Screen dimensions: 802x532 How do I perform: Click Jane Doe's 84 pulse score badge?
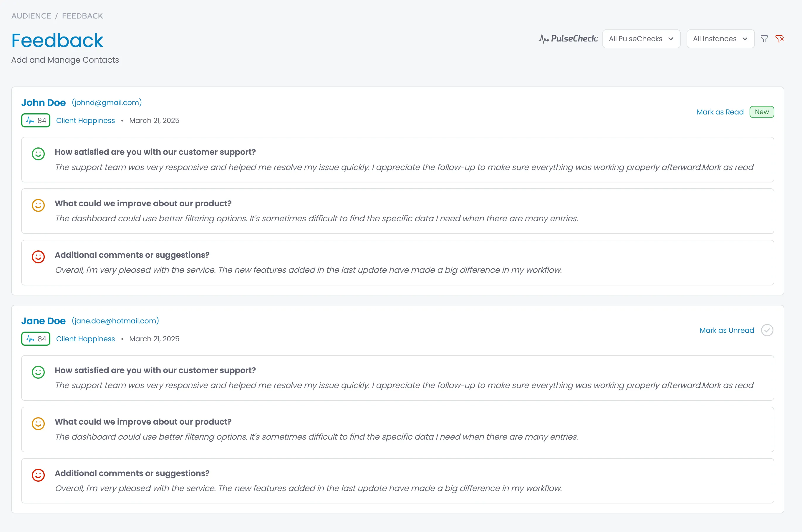(36, 339)
